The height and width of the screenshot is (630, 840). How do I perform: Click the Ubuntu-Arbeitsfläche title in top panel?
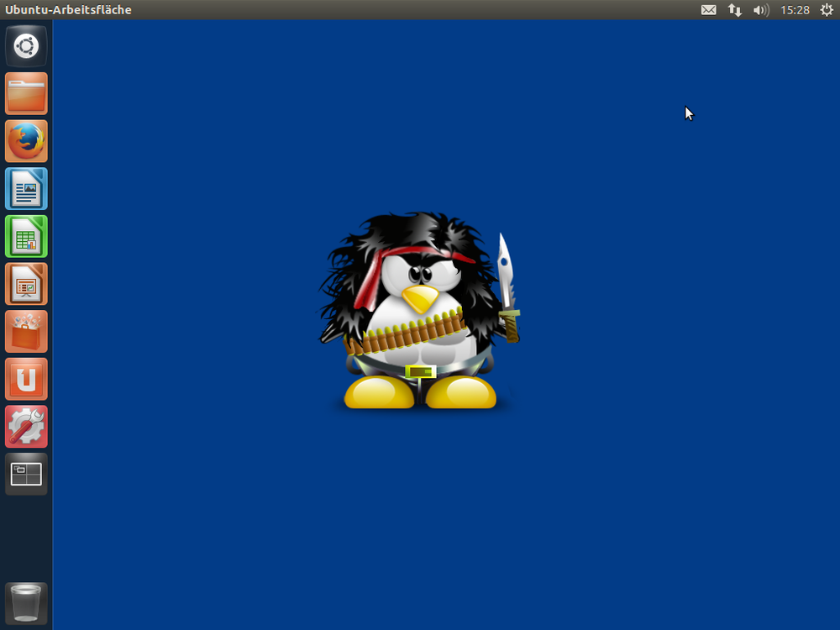point(68,9)
